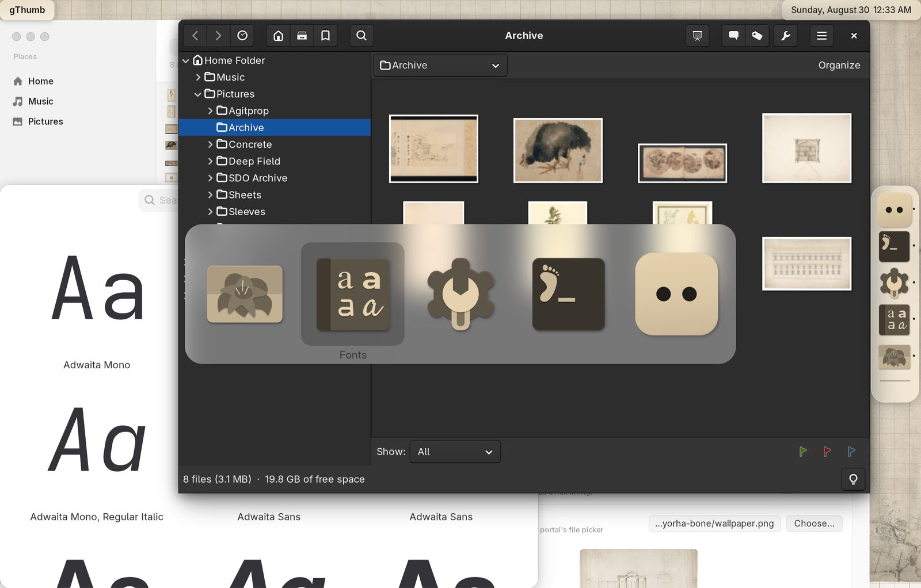Go to the home folder icon in toolbar
This screenshot has height=588, width=921.
[x=278, y=36]
